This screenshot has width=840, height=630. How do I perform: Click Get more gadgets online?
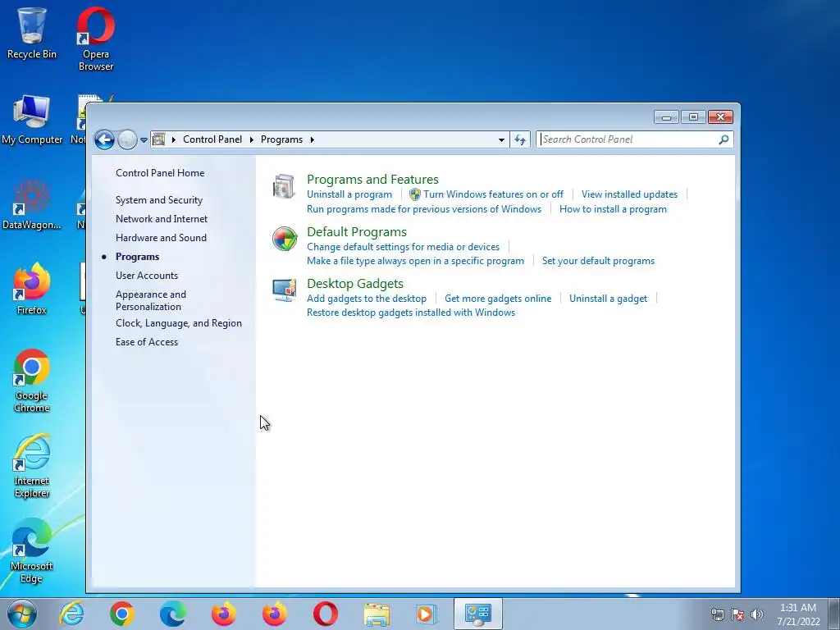pos(498,299)
